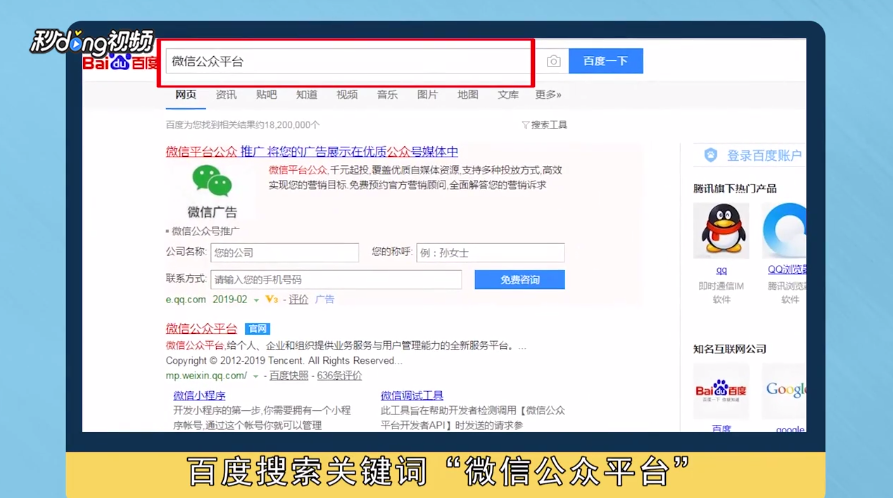Open the 音乐 tab
This screenshot has height=498, width=893.
tap(387, 95)
